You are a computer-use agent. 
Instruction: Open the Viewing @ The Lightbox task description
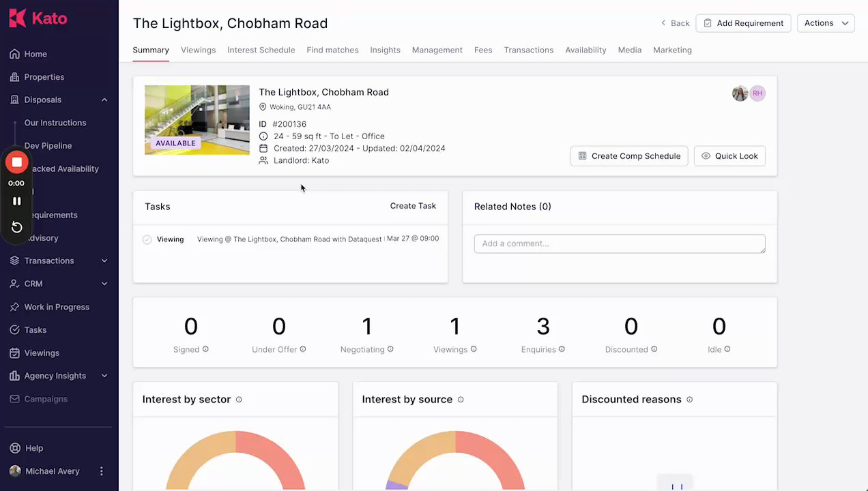pos(289,239)
